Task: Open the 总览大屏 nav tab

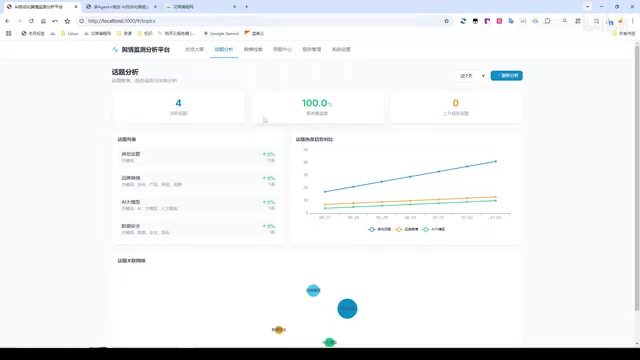Action: pos(194,49)
